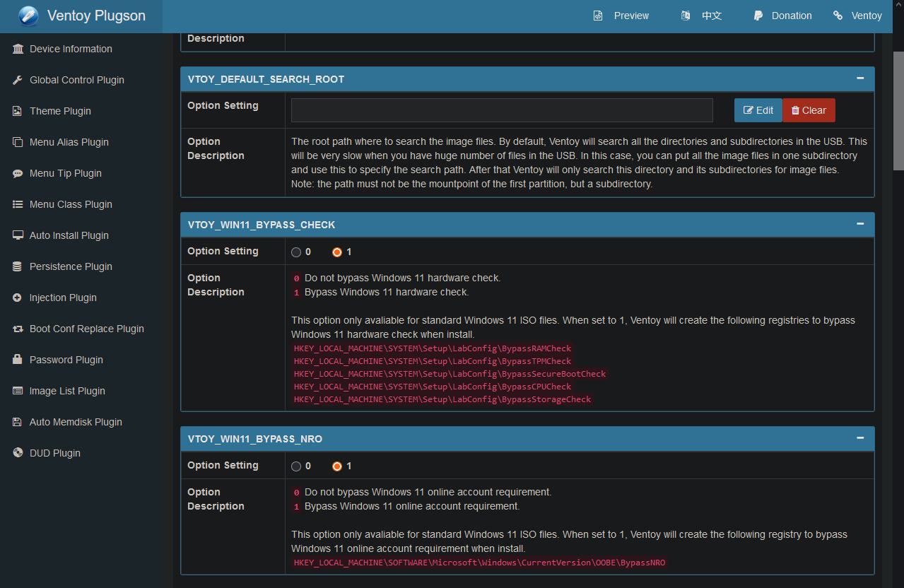Click the Edit button for search root
904x588 pixels.
758,110
